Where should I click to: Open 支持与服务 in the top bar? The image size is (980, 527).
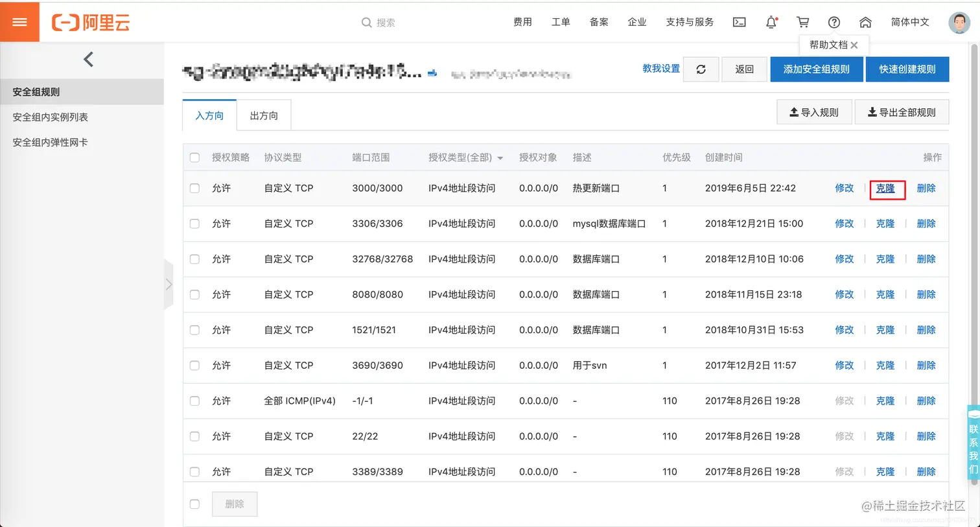click(690, 22)
